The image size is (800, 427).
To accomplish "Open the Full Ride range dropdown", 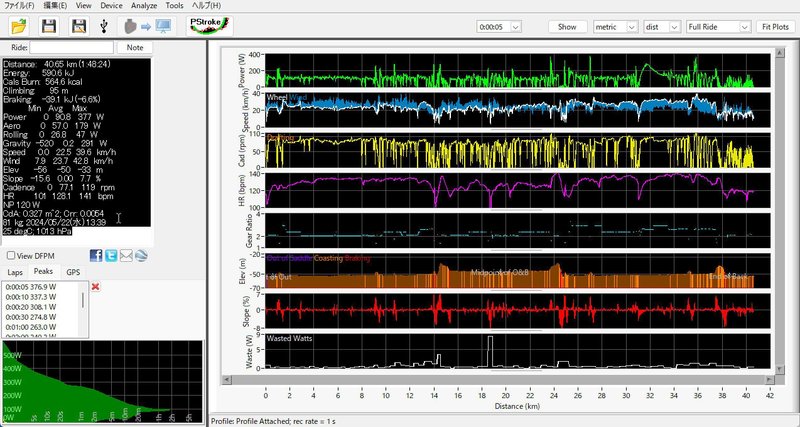I will pyautogui.click(x=745, y=27).
